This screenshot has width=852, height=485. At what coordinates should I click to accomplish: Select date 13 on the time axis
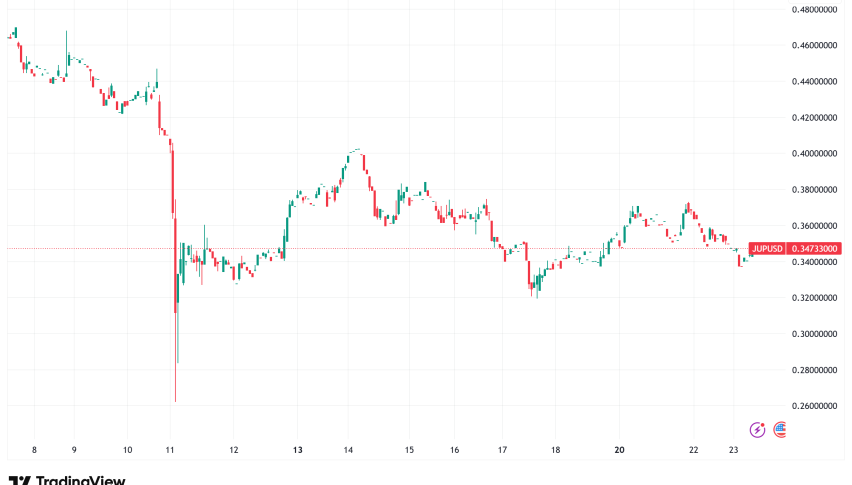coord(298,451)
